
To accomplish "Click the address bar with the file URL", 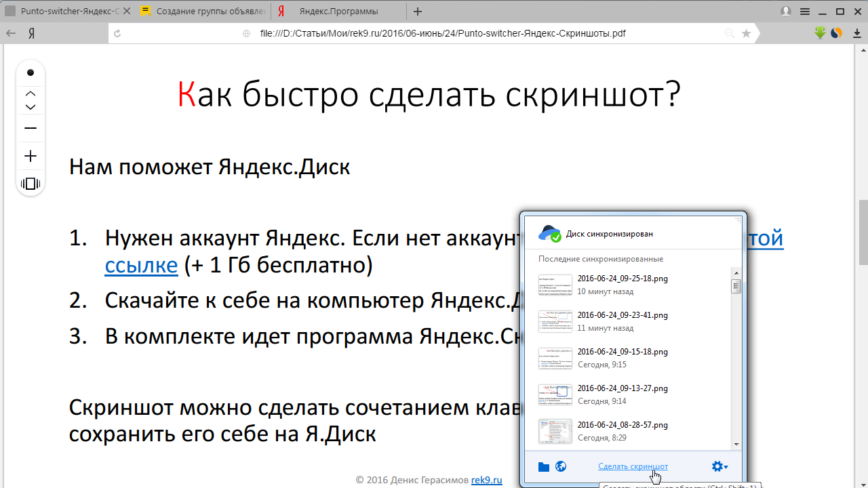I will tap(442, 33).
